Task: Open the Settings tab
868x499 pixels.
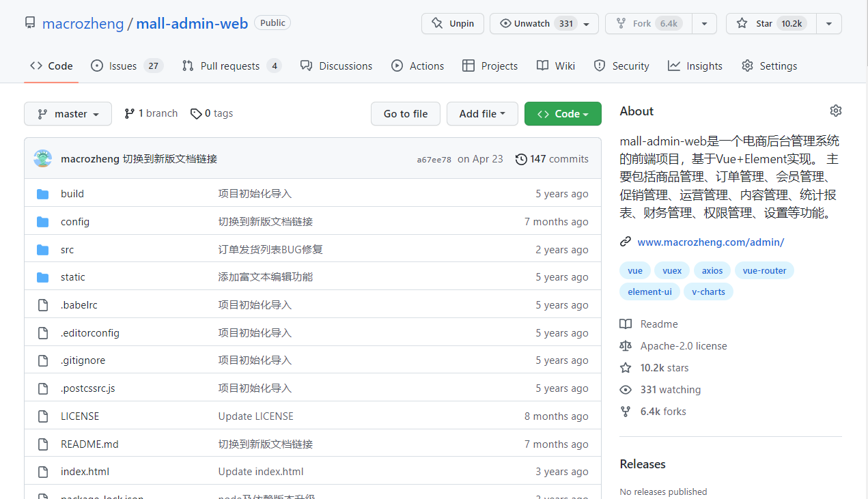Action: coord(770,66)
